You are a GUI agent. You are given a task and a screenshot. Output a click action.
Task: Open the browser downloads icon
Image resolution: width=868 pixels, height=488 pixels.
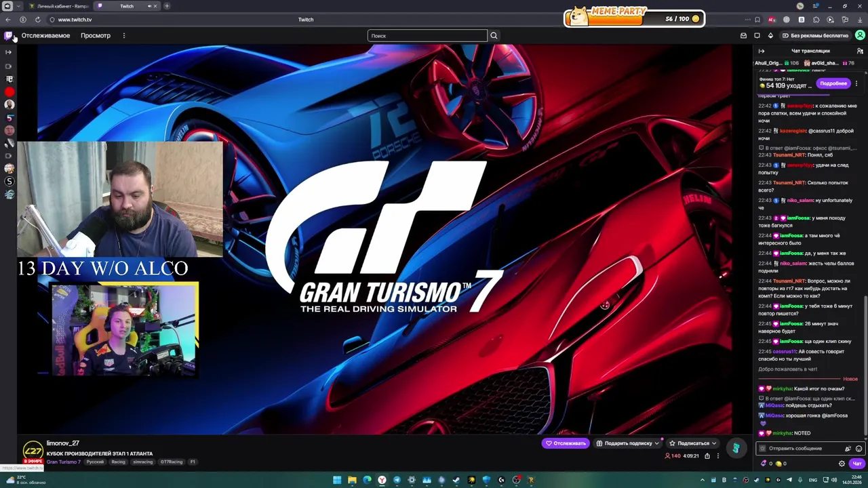tap(860, 20)
